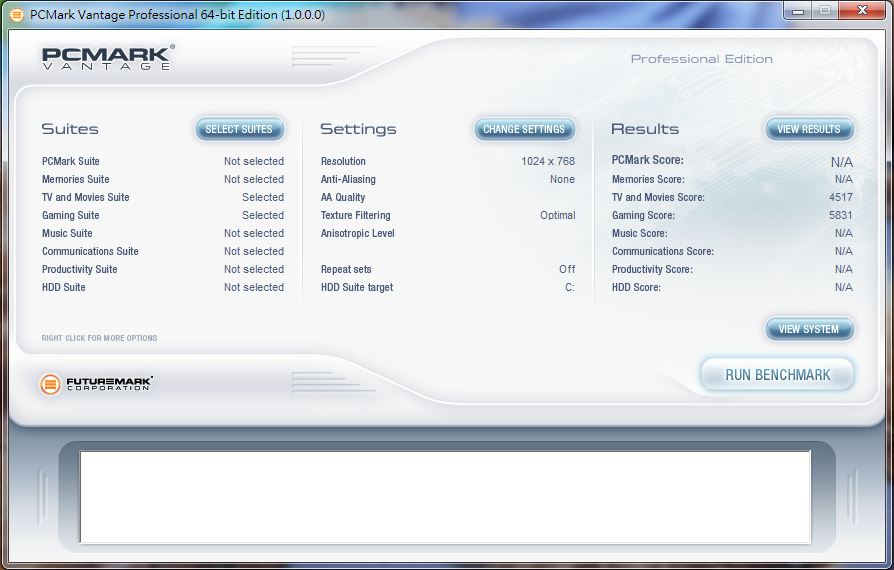Click the TV and Movies Suite label
Image resolution: width=894 pixels, height=570 pixels.
tap(86, 197)
